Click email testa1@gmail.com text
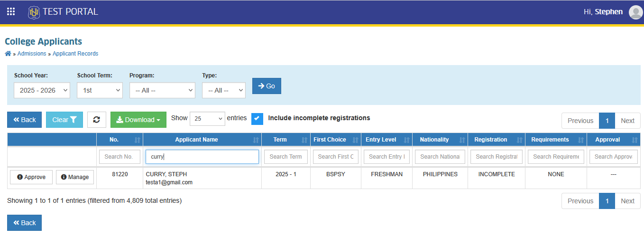Screen dimensions: 644x247 pyautogui.click(x=169, y=182)
